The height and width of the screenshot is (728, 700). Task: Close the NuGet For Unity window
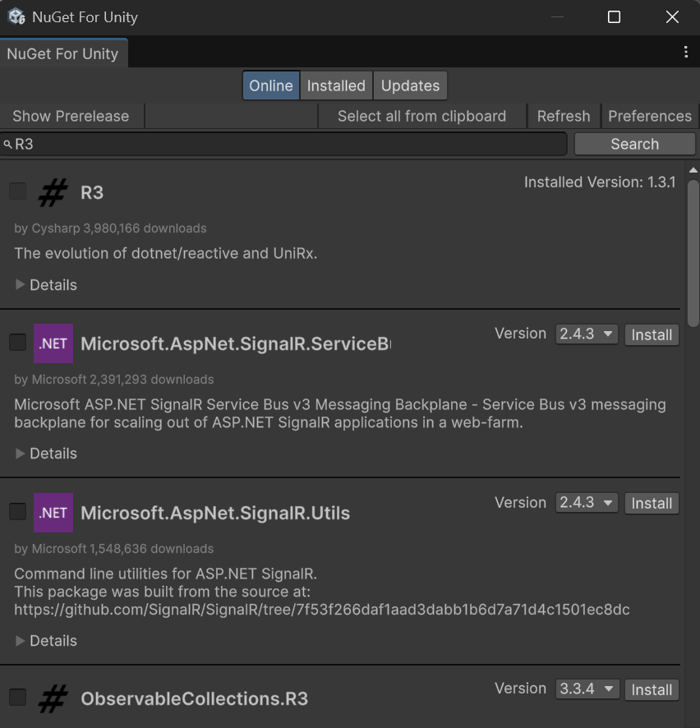pyautogui.click(x=672, y=17)
